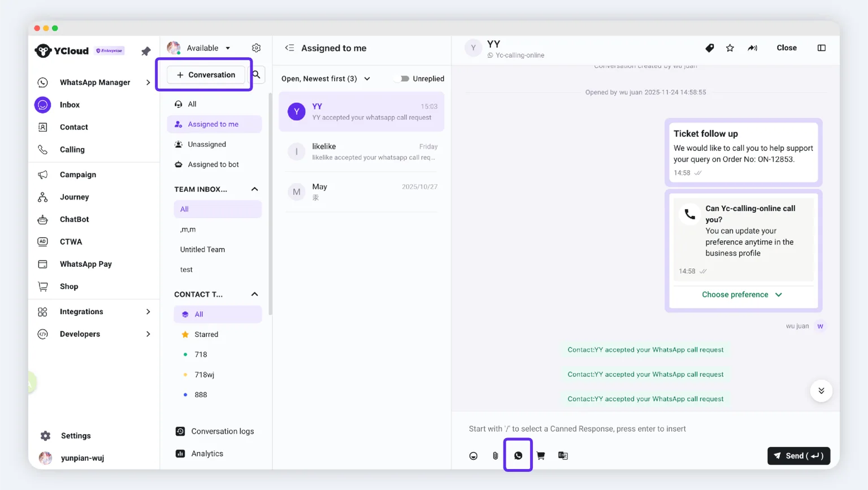Open the May conversation

coord(362,192)
